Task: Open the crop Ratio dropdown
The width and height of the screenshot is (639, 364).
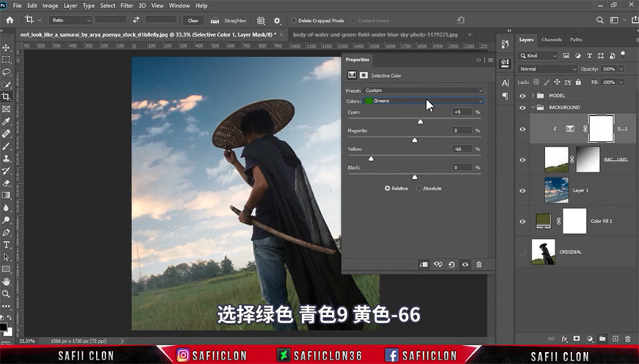Action: click(71, 20)
